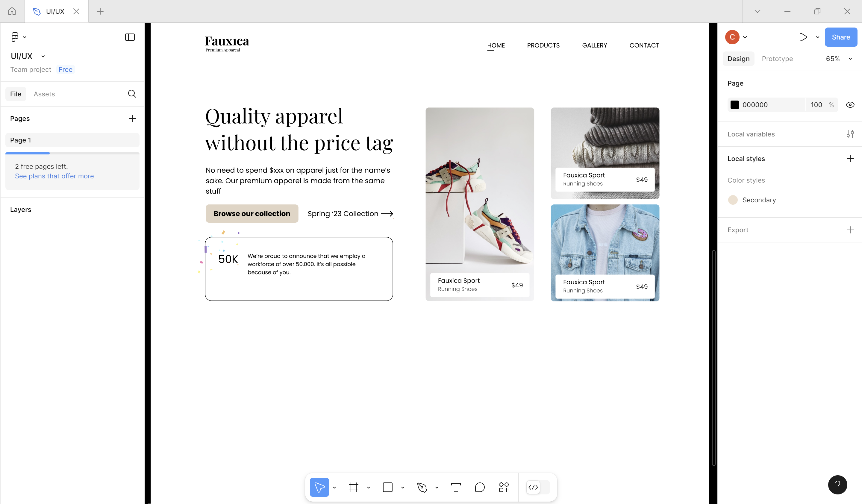Screen dimensions: 862x504
Task: Select the Secondary color swatch
Action: coord(734,200)
